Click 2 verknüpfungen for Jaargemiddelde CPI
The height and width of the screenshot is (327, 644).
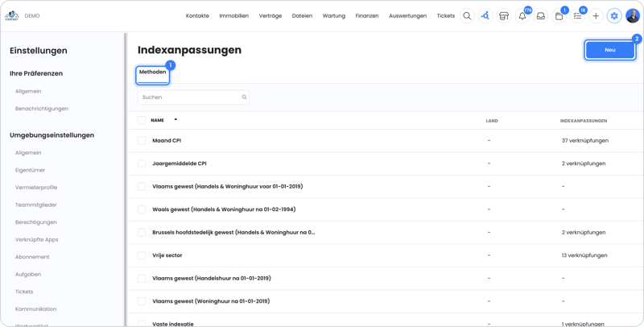[x=584, y=163]
